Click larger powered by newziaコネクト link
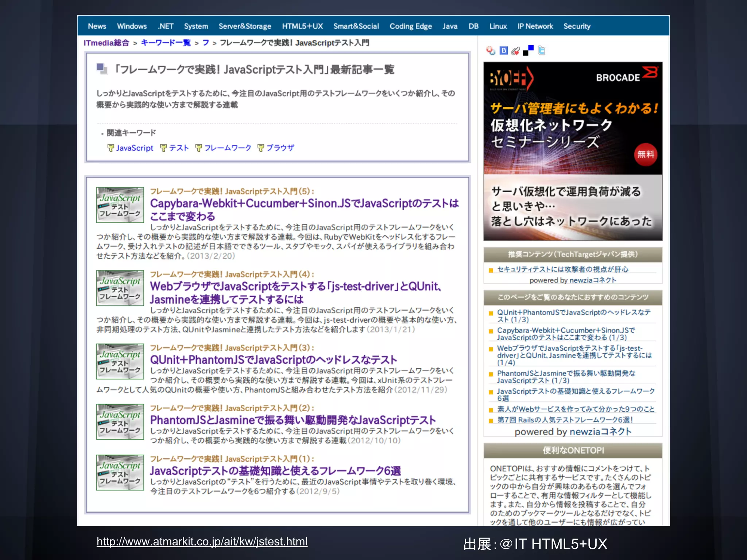This screenshot has height=560, width=747. coord(600,432)
